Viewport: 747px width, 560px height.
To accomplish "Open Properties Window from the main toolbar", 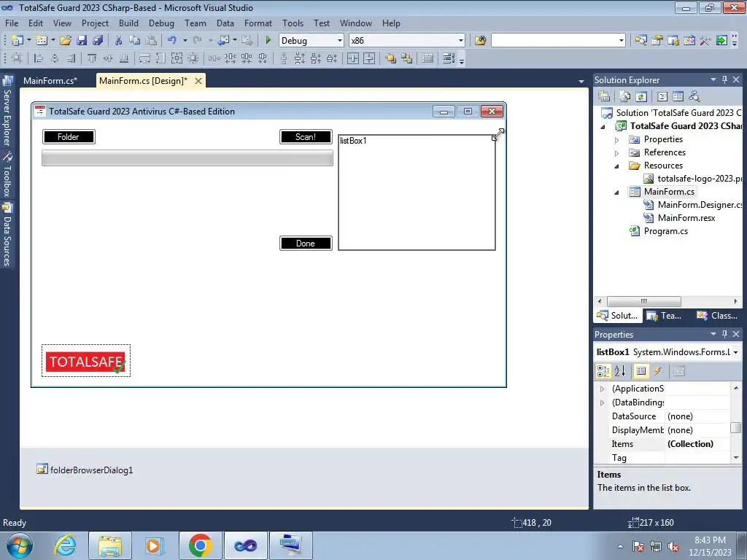I will [657, 41].
